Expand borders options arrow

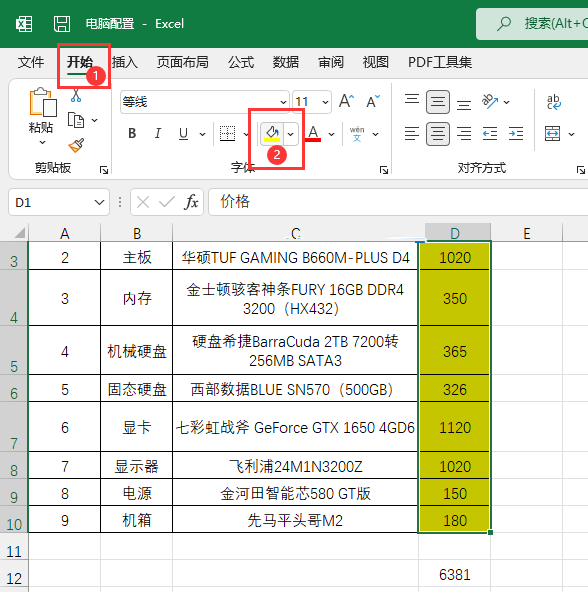click(x=246, y=134)
